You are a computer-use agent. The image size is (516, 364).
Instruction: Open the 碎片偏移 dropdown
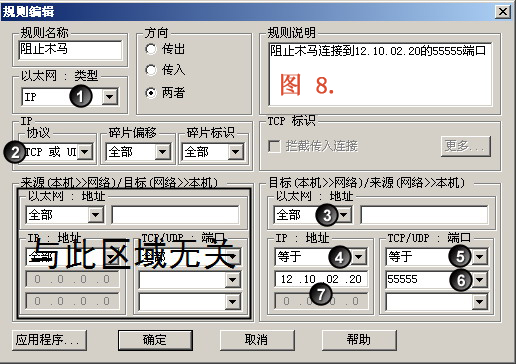(x=163, y=152)
